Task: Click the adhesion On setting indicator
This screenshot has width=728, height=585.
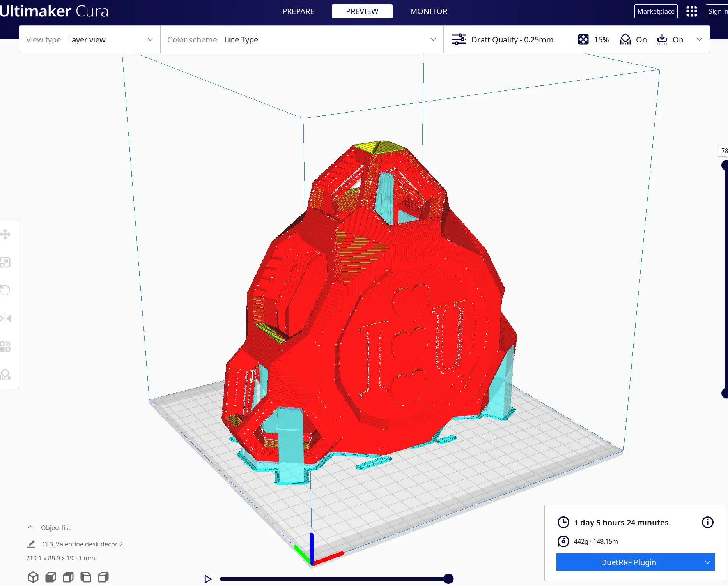Action: (670, 40)
